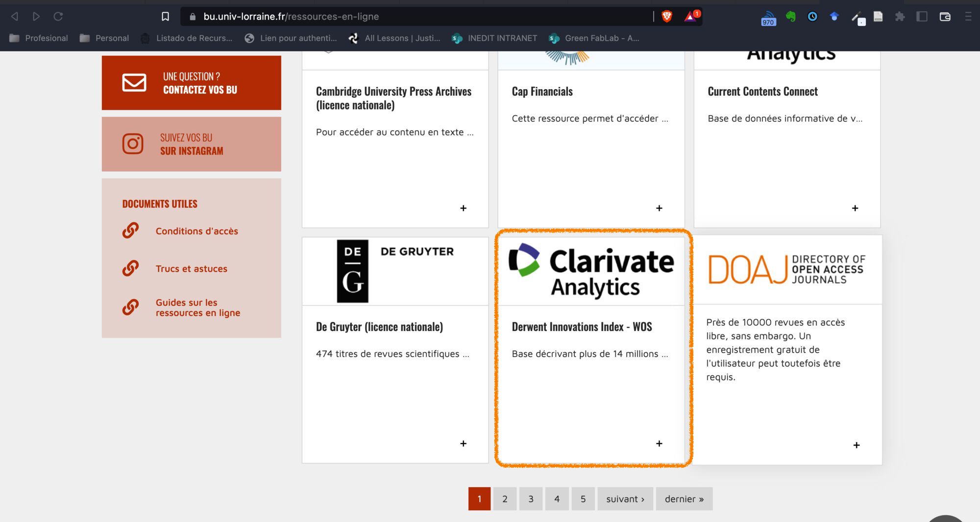Expand the Derwent Innovations Index card
The width and height of the screenshot is (980, 522).
659,444
